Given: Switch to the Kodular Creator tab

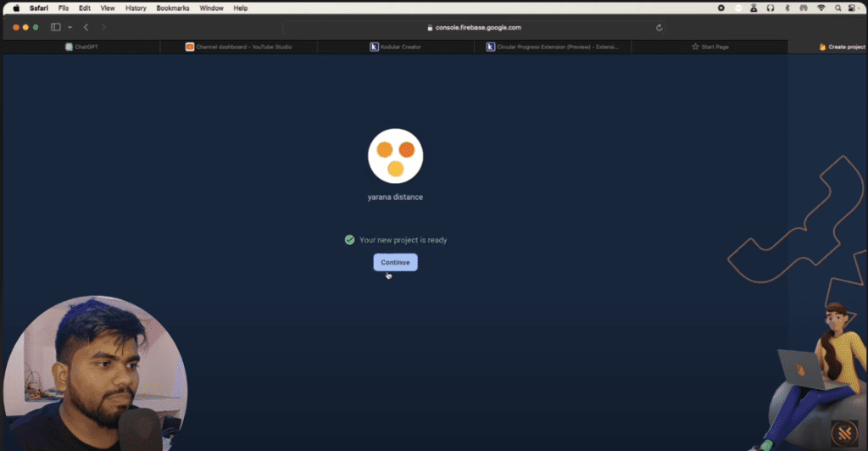Looking at the screenshot, I should point(396,47).
